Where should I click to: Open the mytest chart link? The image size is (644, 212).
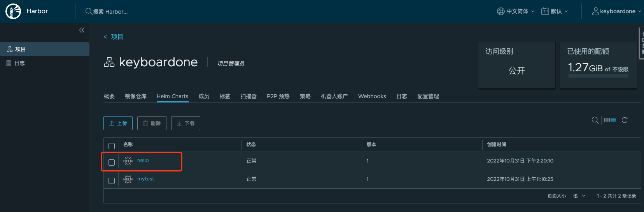(145, 179)
